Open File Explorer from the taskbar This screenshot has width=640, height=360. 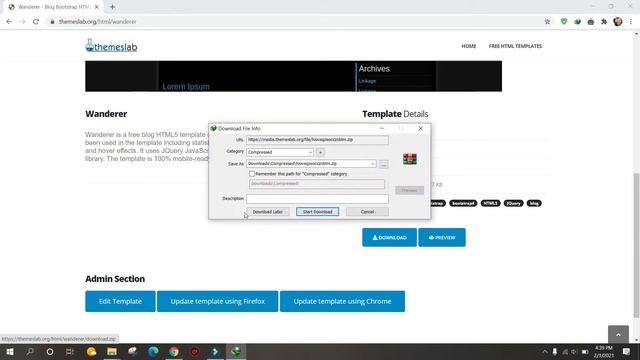(x=112, y=351)
